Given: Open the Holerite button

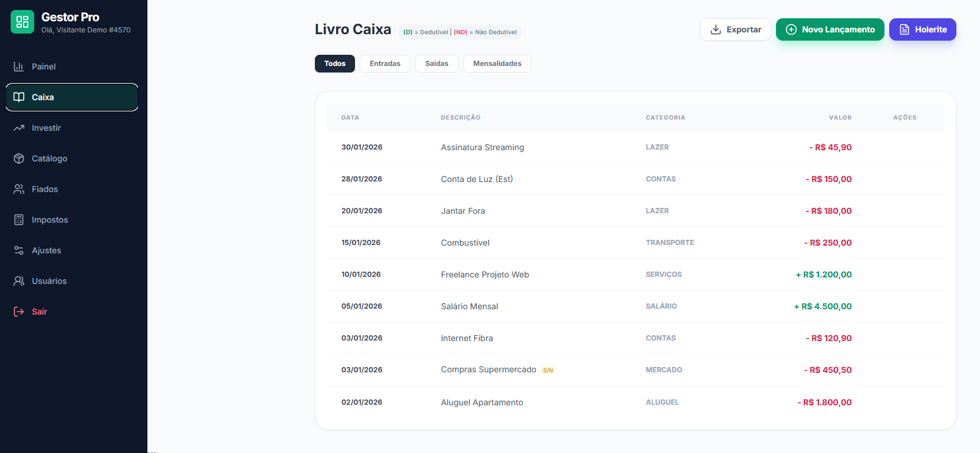Looking at the screenshot, I should point(922,29).
